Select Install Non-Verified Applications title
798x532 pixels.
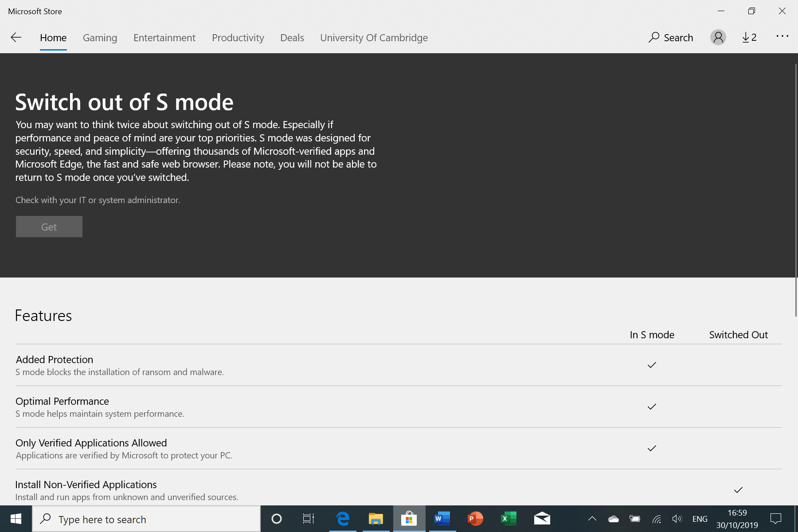click(86, 485)
